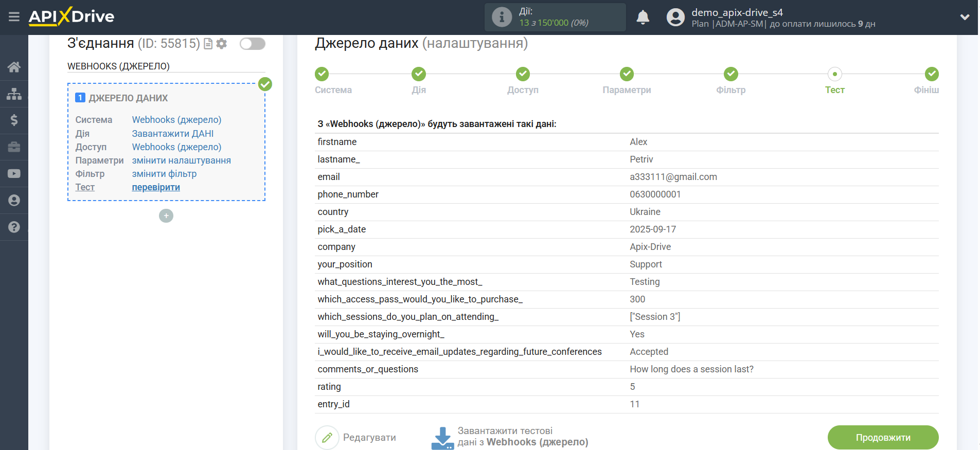Image resolution: width=980 pixels, height=450 pixels.
Task: Click змінити налаштування link
Action: [x=181, y=160]
